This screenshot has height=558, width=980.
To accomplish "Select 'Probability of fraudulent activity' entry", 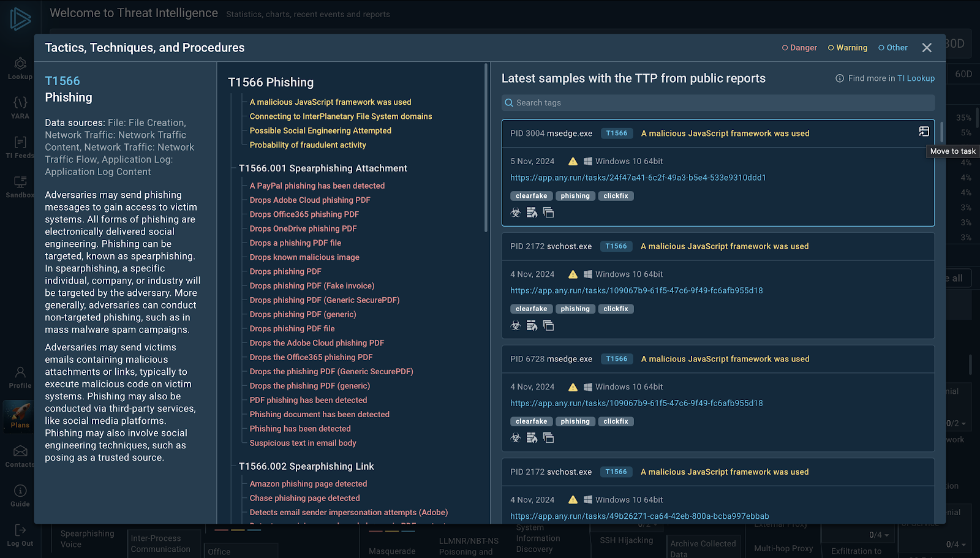I will click(x=307, y=145).
